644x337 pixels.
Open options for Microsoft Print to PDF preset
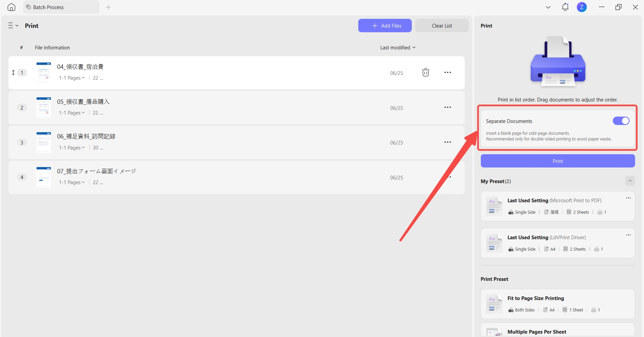pyautogui.click(x=628, y=198)
